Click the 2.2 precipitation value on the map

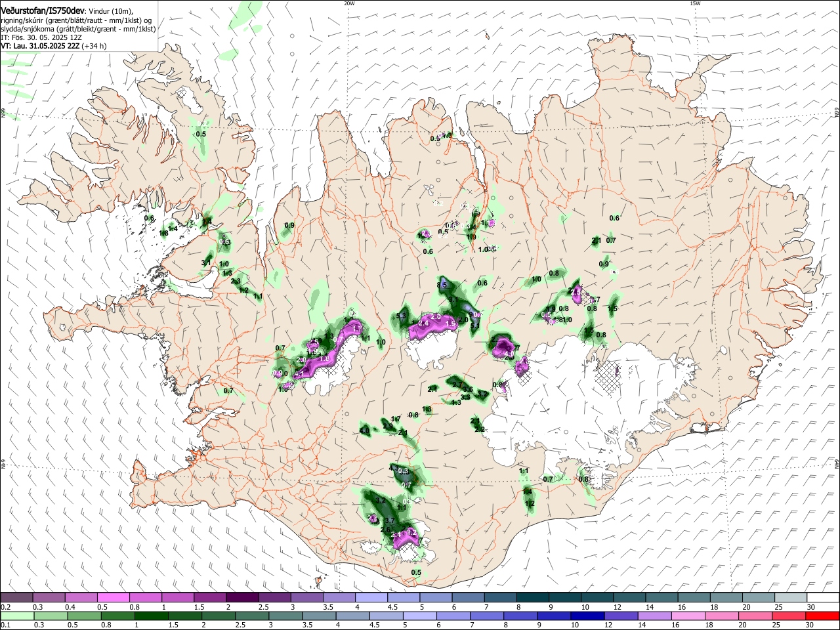point(480,429)
